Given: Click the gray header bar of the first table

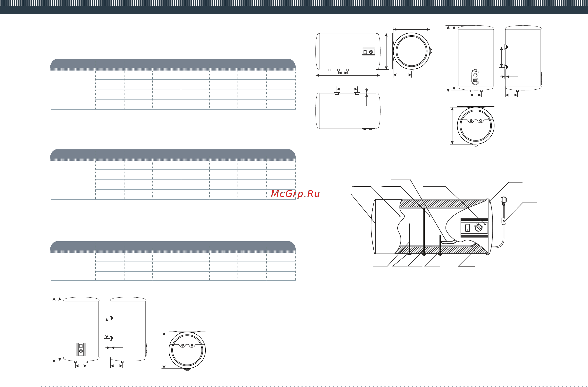Looking at the screenshot, I should (x=173, y=65).
